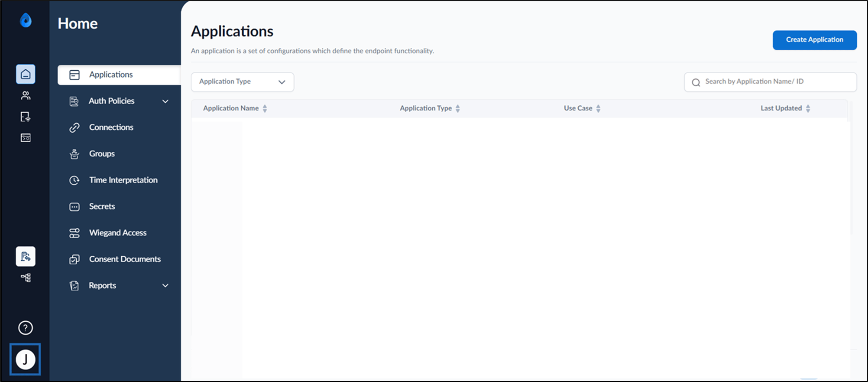
Task: Expand the Reports chevron
Action: point(165,285)
